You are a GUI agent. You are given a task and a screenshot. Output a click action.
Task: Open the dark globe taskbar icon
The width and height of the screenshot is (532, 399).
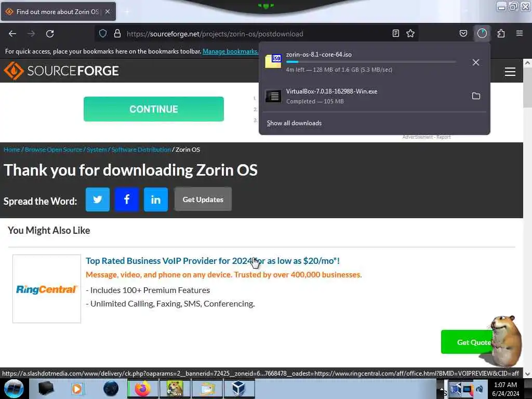(x=111, y=389)
